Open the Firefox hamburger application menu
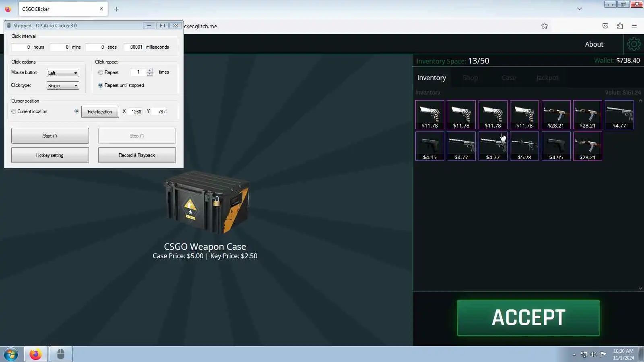This screenshot has height=362, width=644. [634, 26]
